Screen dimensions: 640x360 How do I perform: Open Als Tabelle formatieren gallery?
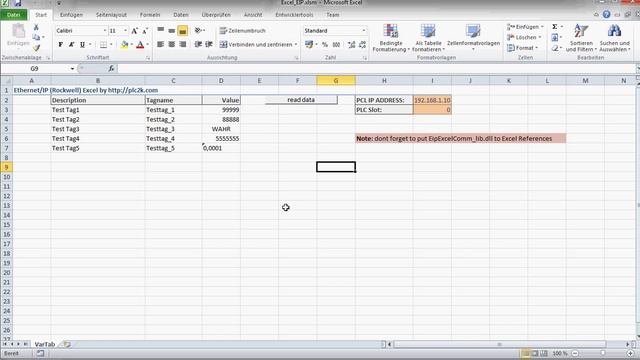[x=428, y=38]
